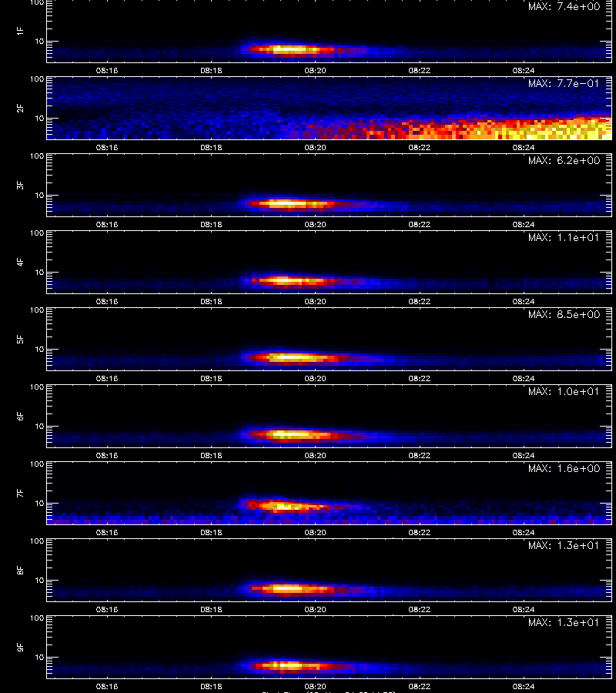The width and height of the screenshot is (616, 693).
Task: Click the 08:16 tick label under panel 1F
Action: [107, 70]
